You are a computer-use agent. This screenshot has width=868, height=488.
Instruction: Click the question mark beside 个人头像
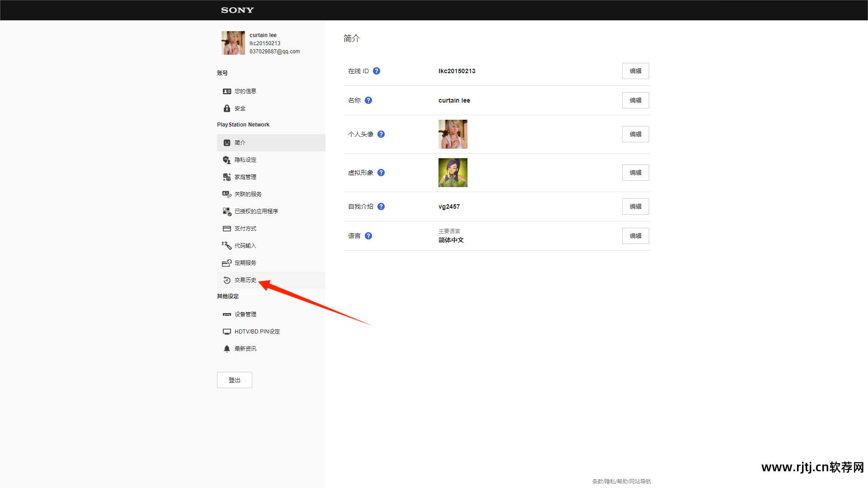click(x=381, y=134)
